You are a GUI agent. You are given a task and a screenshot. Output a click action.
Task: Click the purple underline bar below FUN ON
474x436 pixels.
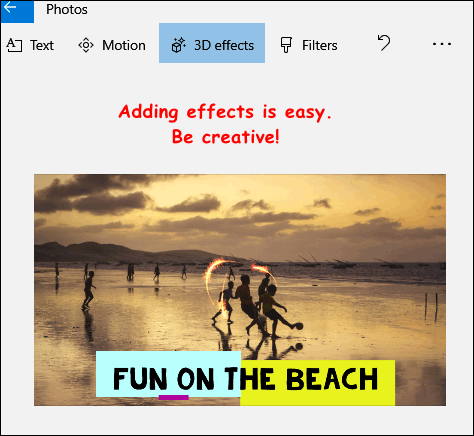174,397
